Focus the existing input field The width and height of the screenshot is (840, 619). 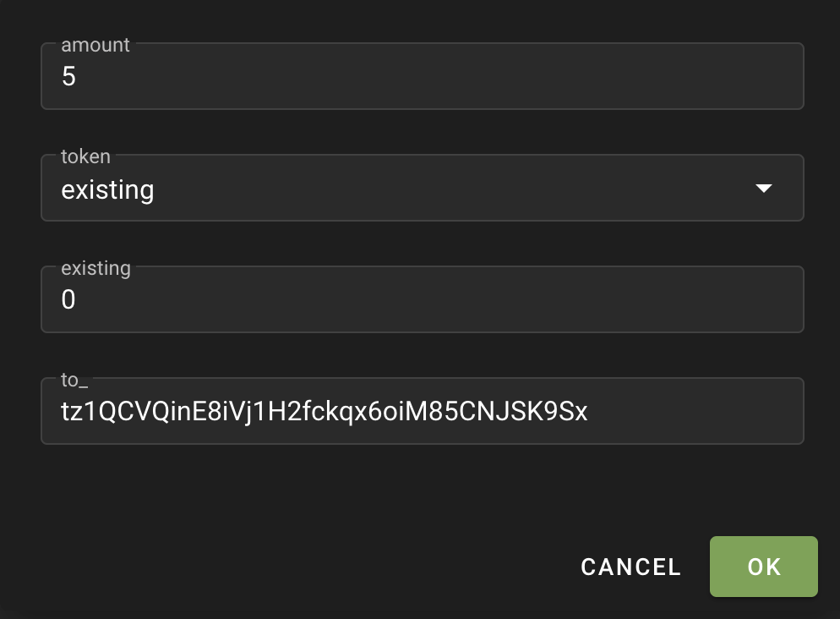point(423,300)
